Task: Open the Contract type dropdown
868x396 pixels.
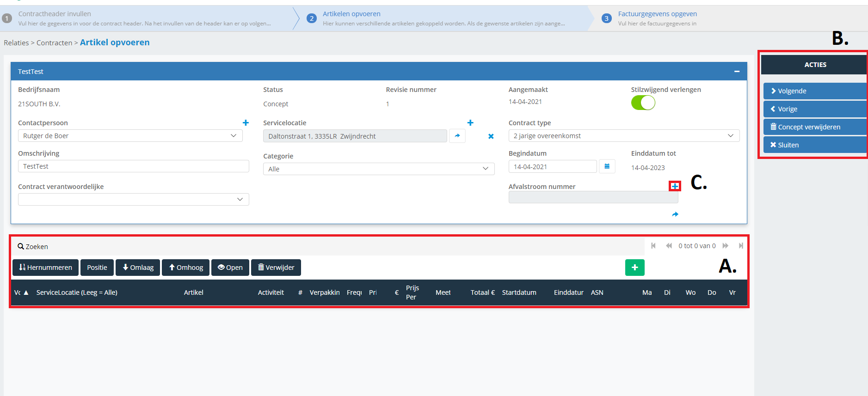Action: pos(624,136)
